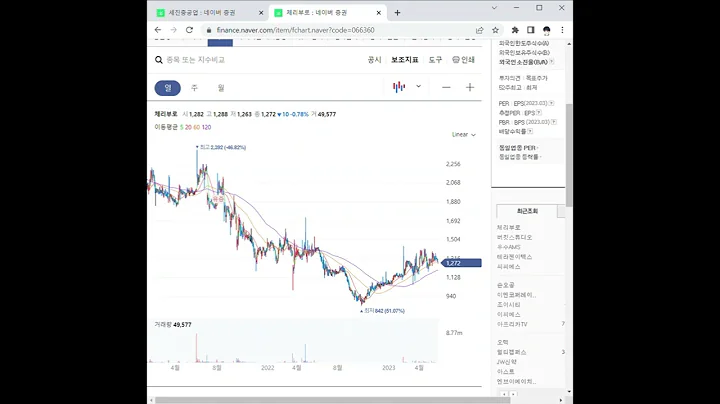Viewport: 720px width, 404px height.
Task: Click the share page icon in address bar
Action: coord(479,30)
